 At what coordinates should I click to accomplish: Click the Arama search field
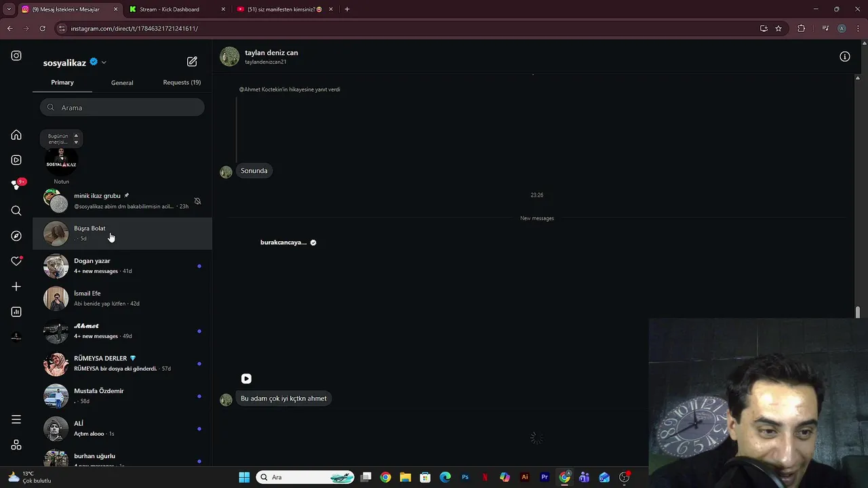coord(122,107)
